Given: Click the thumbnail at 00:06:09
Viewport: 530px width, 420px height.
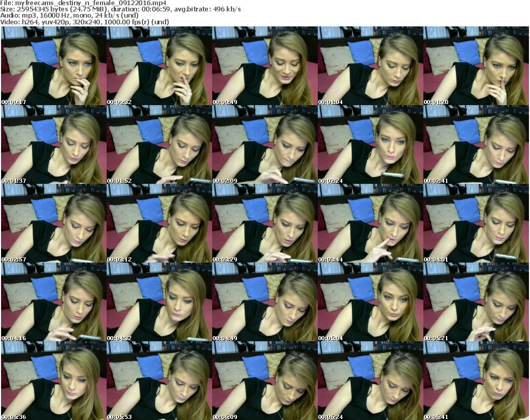Looking at the screenshot, I should (x=264, y=381).
